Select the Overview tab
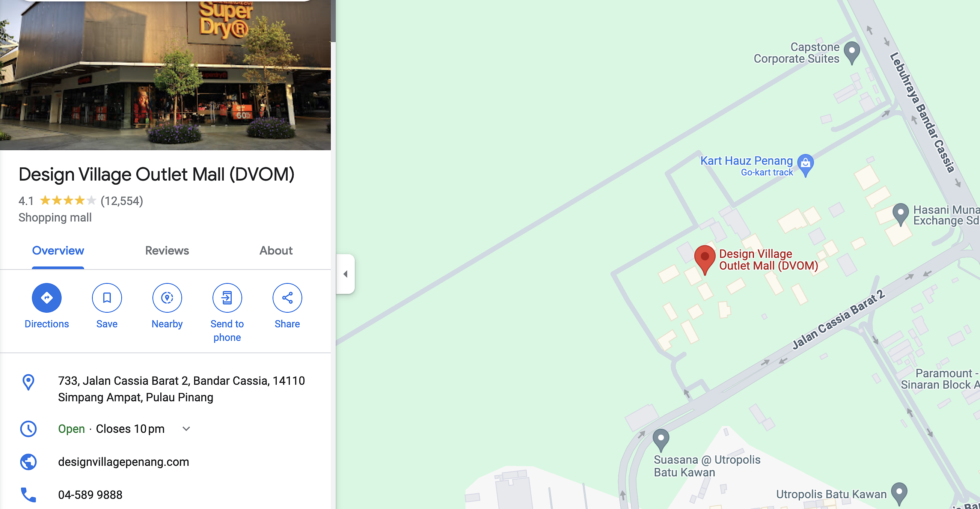Image resolution: width=980 pixels, height=509 pixels. tap(58, 251)
